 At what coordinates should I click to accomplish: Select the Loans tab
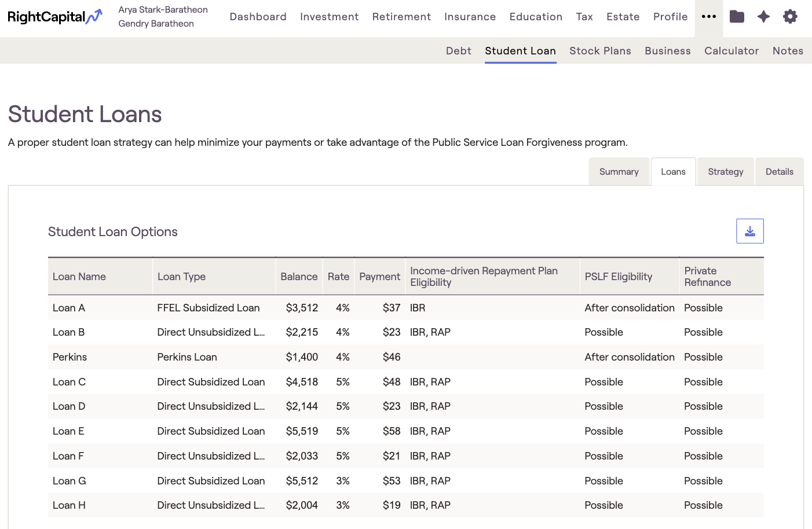[673, 172]
